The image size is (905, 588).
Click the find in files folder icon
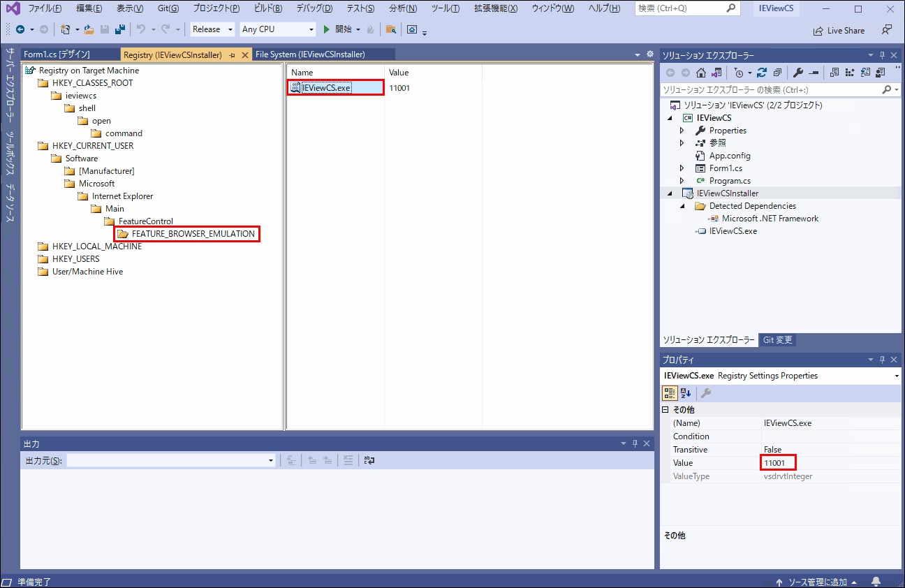[x=391, y=29]
